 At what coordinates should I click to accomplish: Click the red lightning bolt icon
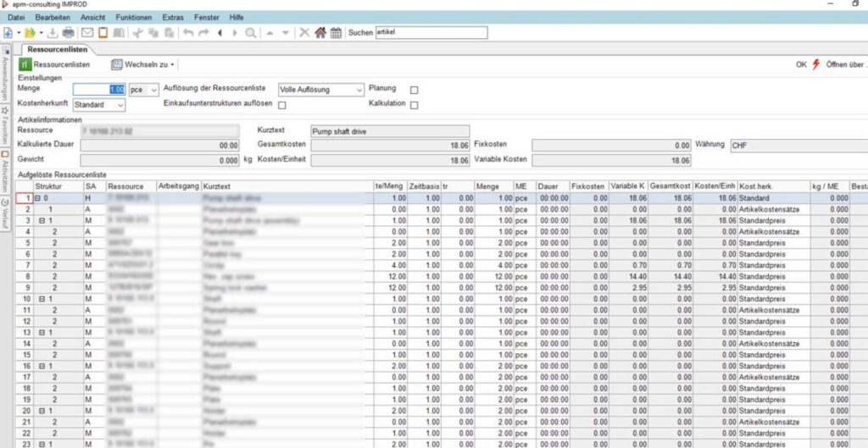[x=816, y=64]
